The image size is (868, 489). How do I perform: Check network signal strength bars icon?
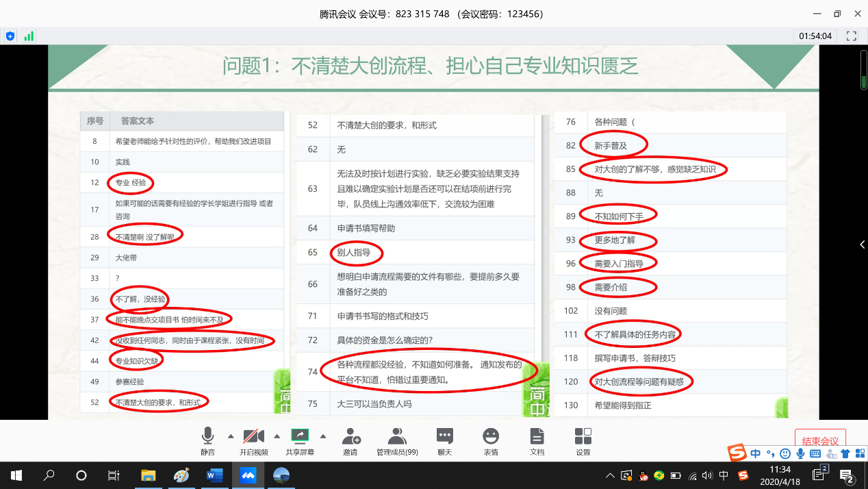pyautogui.click(x=29, y=36)
